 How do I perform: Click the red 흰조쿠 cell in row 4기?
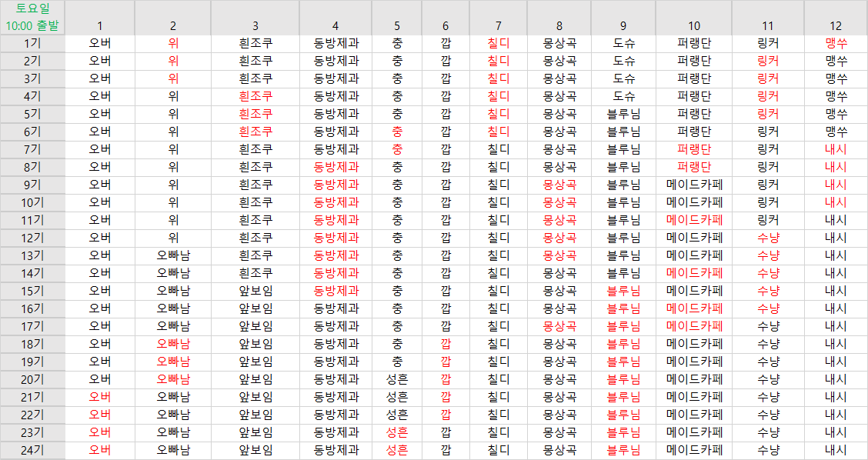[255, 96]
